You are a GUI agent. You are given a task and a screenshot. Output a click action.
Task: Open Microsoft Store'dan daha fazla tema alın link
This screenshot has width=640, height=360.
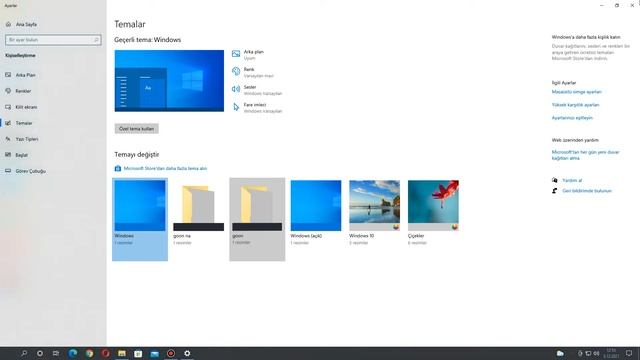coord(165,168)
